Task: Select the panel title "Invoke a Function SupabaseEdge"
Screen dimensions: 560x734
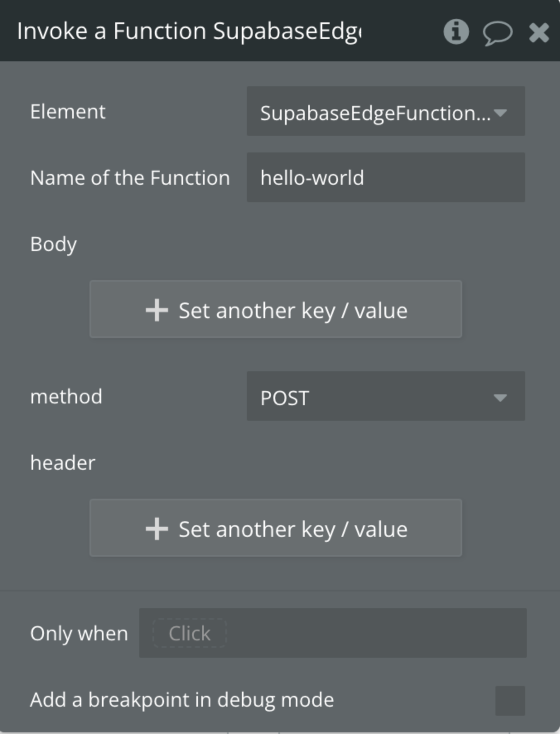Action: point(189,31)
